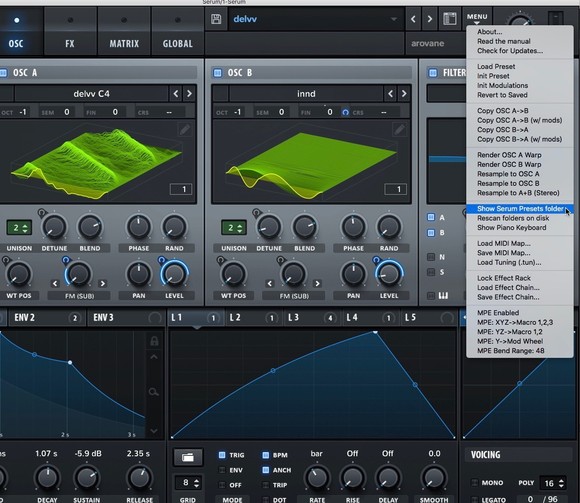This screenshot has width=580, height=503.
Task: Click the envelope zoom magnifier icon
Action: 153,392
